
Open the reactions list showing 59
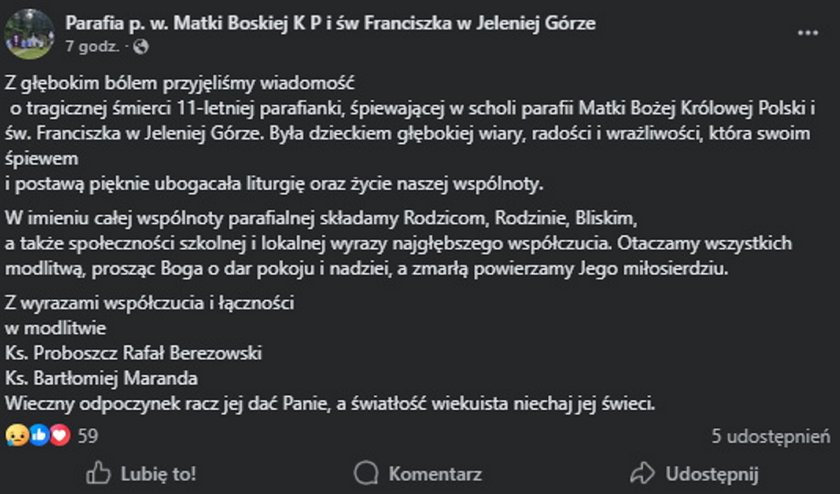[88, 436]
